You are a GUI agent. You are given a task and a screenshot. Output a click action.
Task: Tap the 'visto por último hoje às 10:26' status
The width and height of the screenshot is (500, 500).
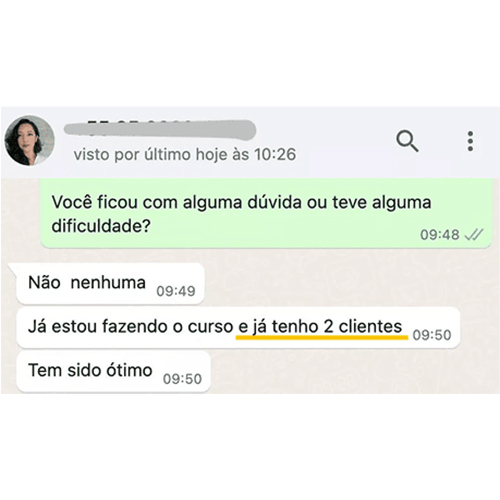pos(185,155)
